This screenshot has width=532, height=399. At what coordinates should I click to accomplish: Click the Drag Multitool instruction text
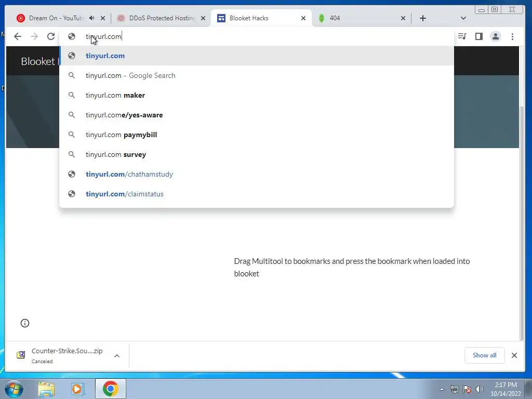[352, 268]
